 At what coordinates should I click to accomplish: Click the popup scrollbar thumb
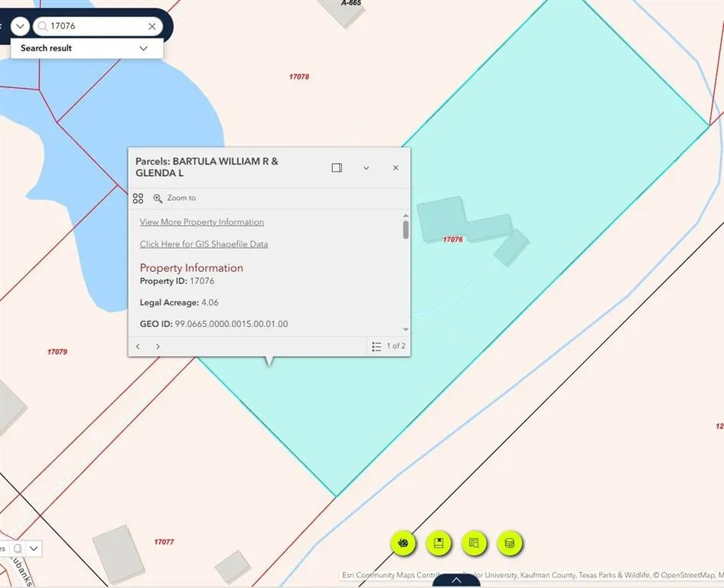(x=406, y=230)
